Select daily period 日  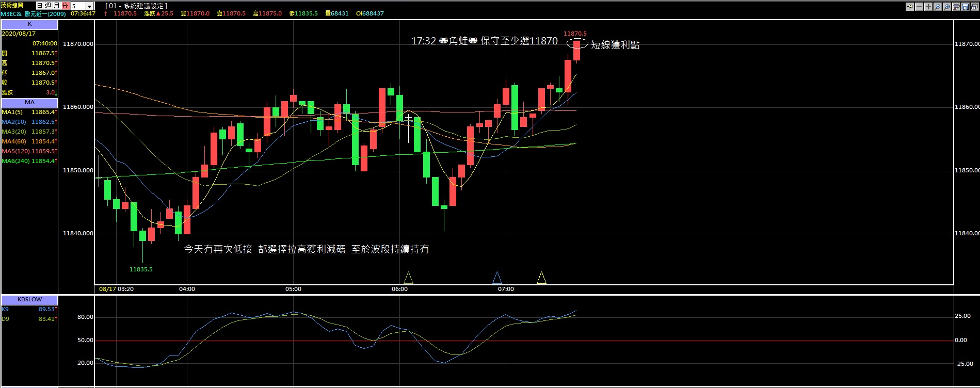40,6
